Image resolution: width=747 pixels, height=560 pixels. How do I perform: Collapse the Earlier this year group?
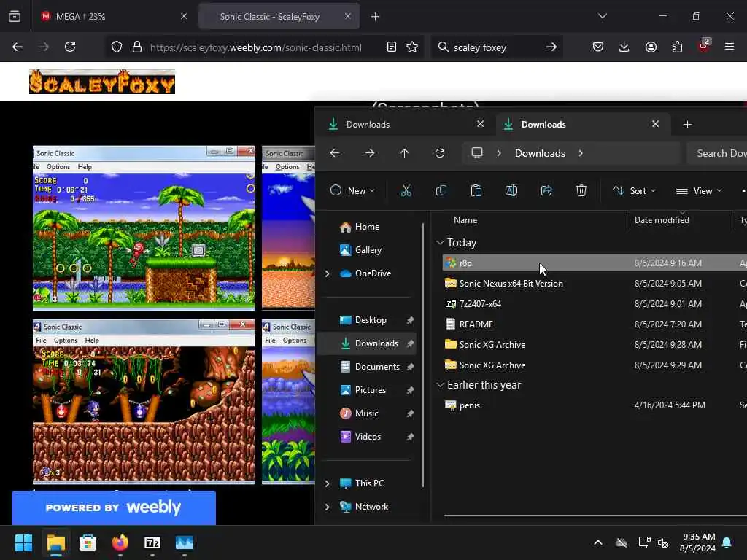440,385
